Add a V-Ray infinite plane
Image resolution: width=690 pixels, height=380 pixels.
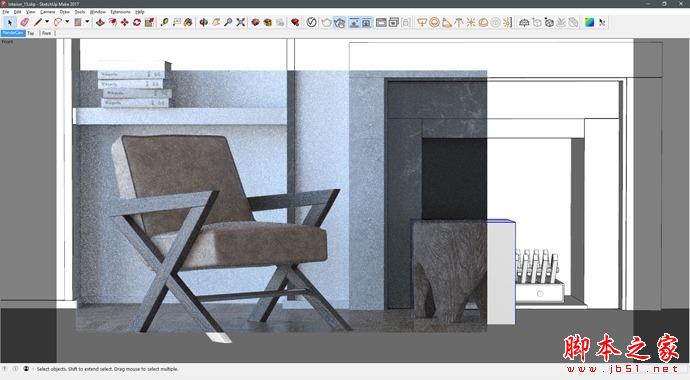pyautogui.click(x=524, y=22)
